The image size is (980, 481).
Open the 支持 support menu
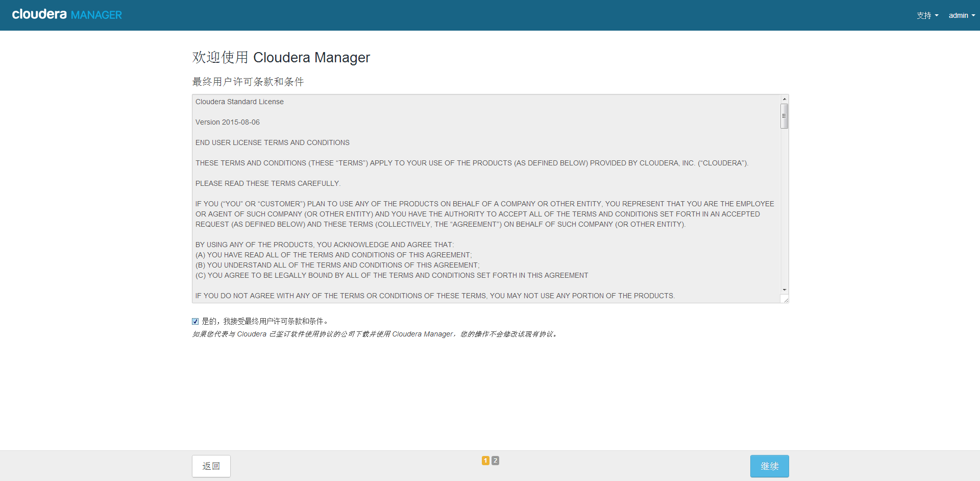pyautogui.click(x=924, y=15)
